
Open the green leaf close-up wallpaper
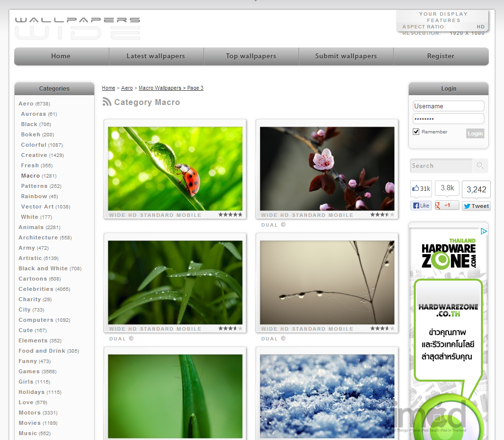175,396
